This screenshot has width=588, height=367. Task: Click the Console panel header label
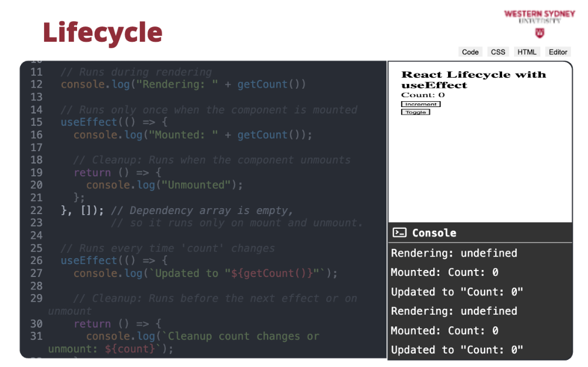[x=434, y=233]
